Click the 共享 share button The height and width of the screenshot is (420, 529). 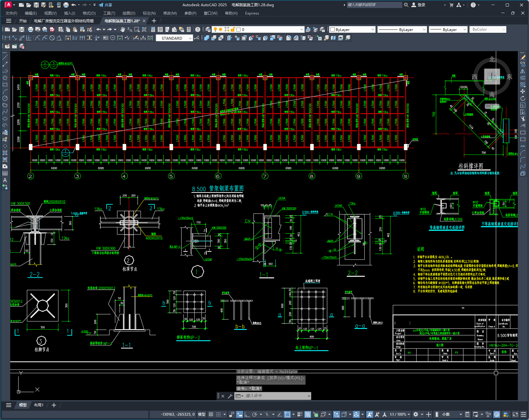(x=105, y=5)
